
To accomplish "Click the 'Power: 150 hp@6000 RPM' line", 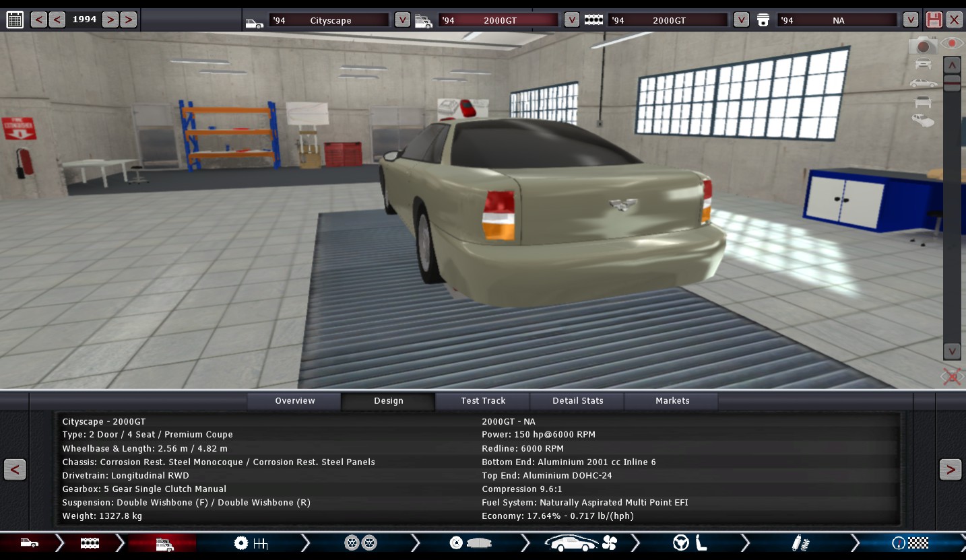I will [538, 435].
